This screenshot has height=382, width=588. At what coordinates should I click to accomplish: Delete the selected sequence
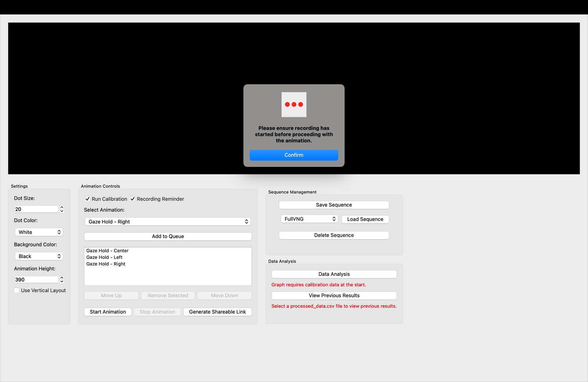click(x=333, y=235)
